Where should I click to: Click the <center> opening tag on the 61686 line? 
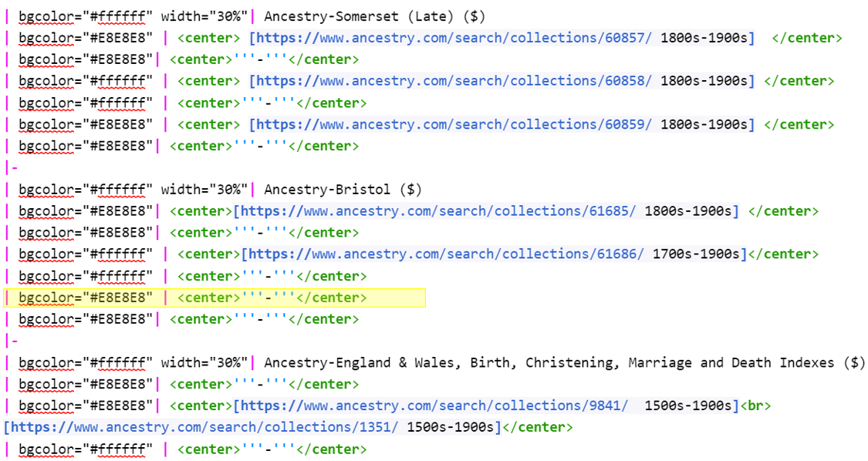click(208, 254)
